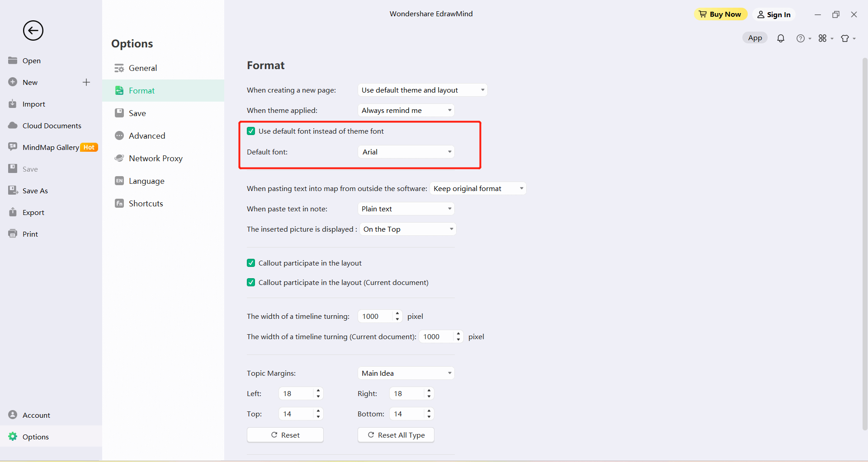Click the Hot badge on MindMap Gallery

[89, 147]
